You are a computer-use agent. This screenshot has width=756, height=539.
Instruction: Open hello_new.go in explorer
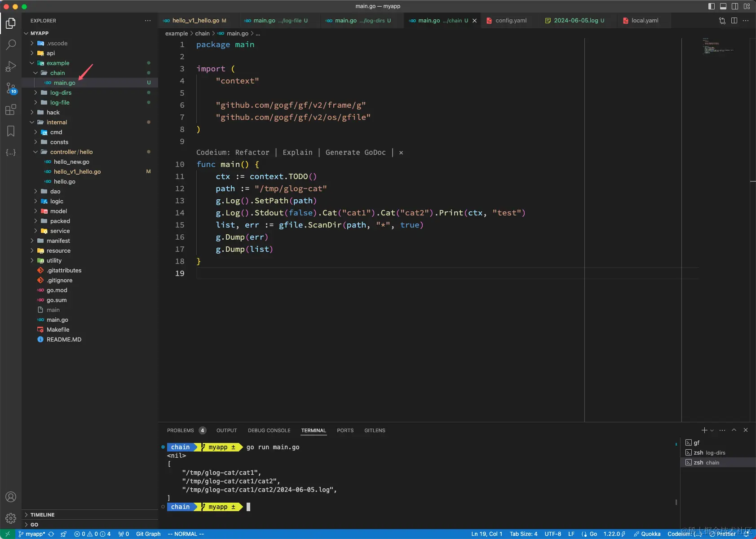(71, 162)
